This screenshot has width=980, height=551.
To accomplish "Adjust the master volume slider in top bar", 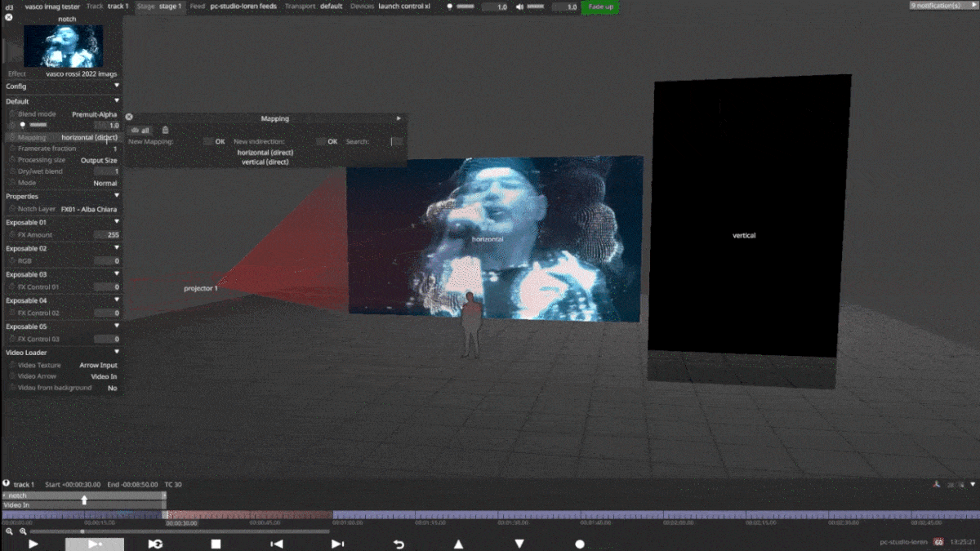I will pos(536,7).
